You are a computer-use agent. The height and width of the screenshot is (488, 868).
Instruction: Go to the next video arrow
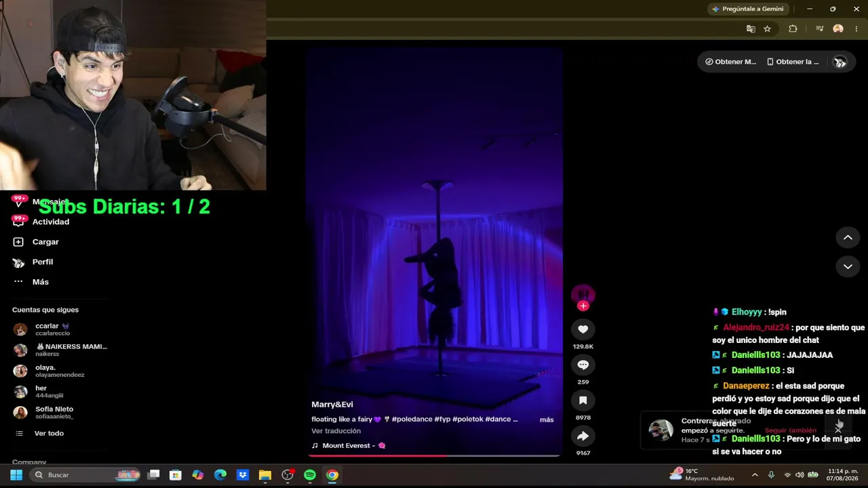[x=848, y=266]
